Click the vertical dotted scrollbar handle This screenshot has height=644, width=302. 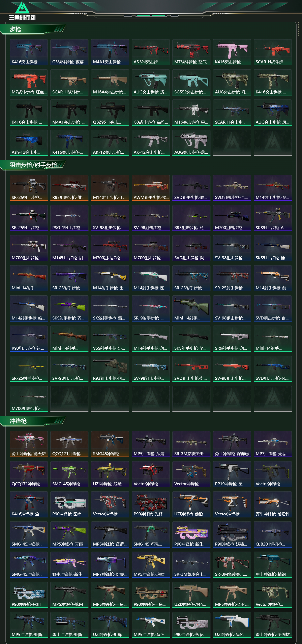[299, 29]
